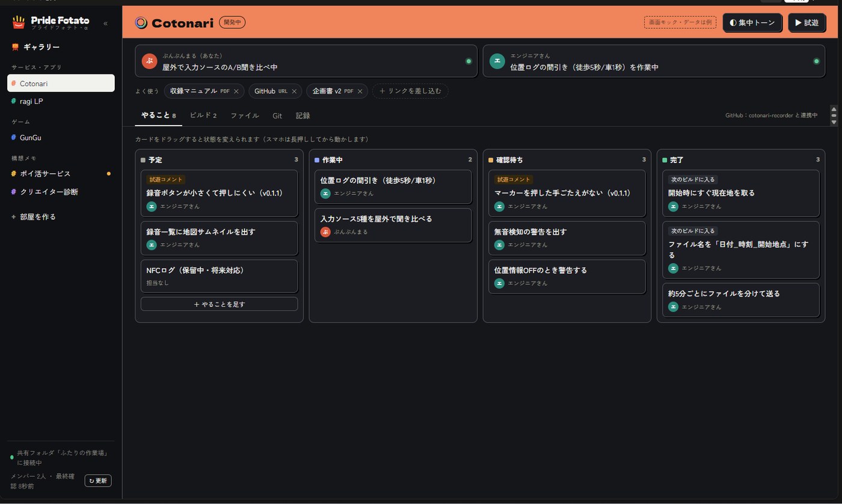The image size is (842, 504).
Task: Open the ragi LP room
Action: click(x=61, y=102)
